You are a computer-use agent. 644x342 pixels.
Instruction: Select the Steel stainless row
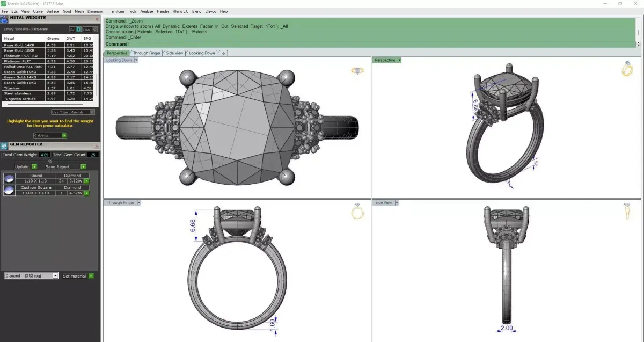(x=48, y=93)
